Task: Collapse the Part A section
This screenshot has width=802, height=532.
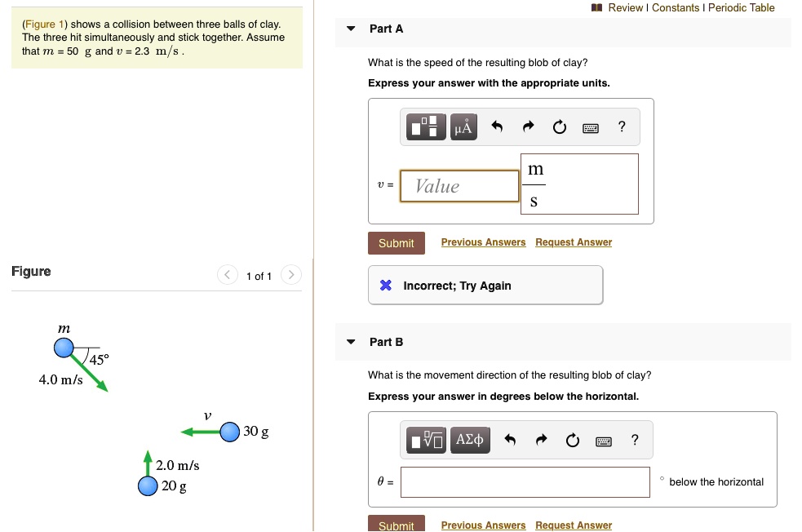Action: pos(351,28)
